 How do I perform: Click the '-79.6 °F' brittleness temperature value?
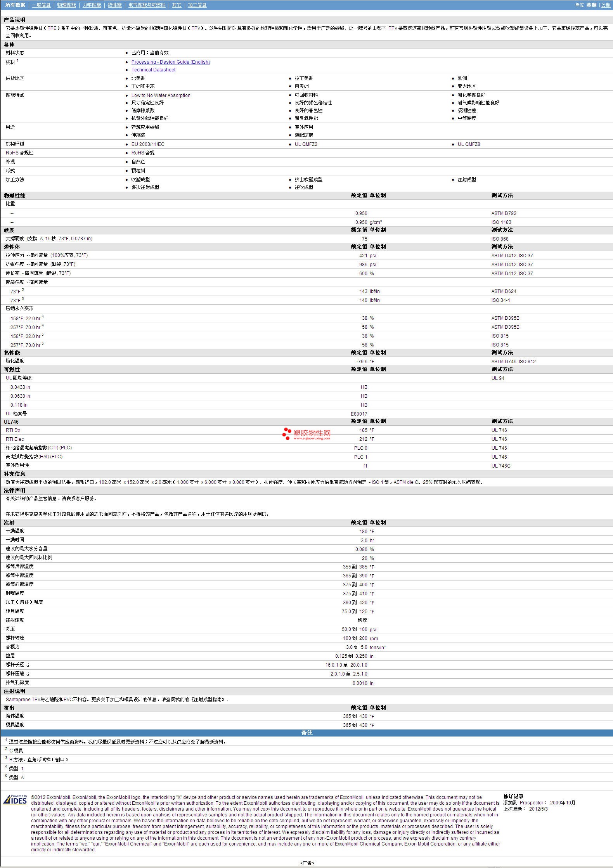click(x=365, y=362)
